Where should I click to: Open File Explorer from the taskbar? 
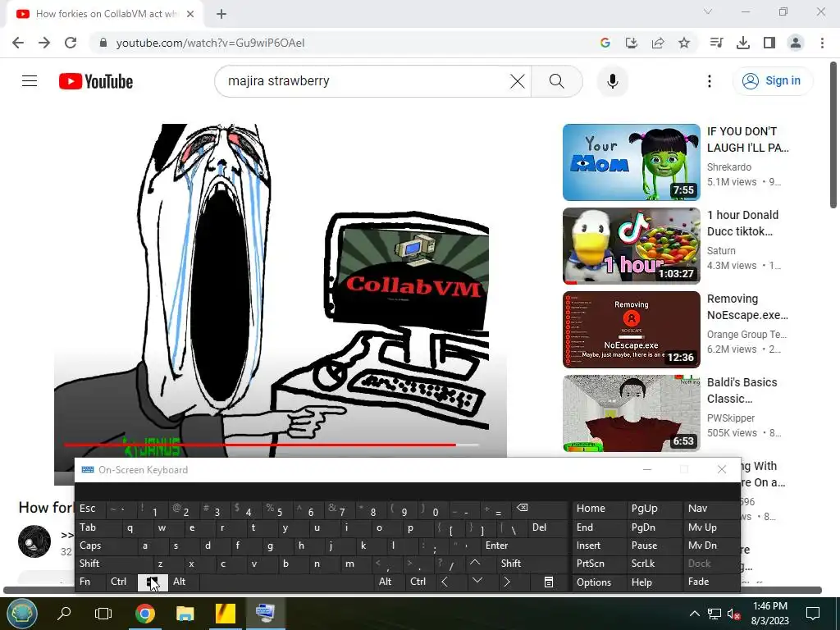click(185, 614)
